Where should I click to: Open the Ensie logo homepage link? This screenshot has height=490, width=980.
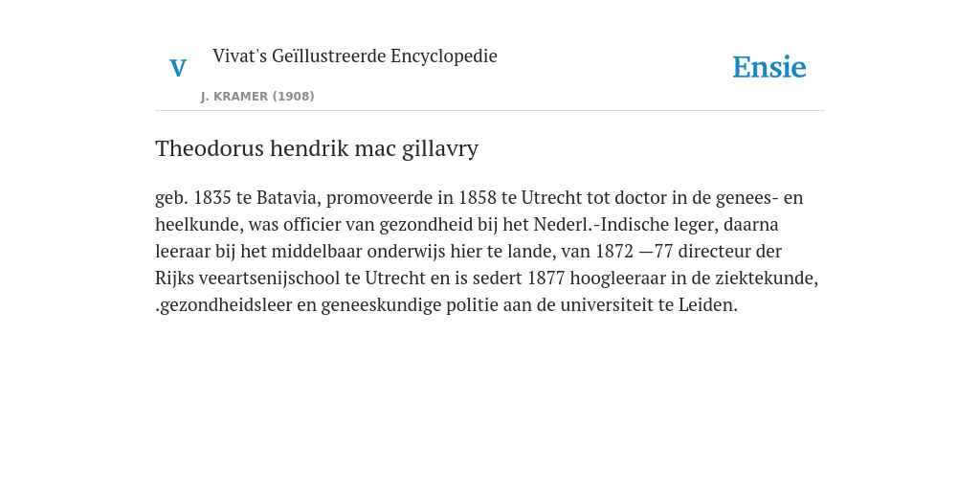[x=769, y=67]
